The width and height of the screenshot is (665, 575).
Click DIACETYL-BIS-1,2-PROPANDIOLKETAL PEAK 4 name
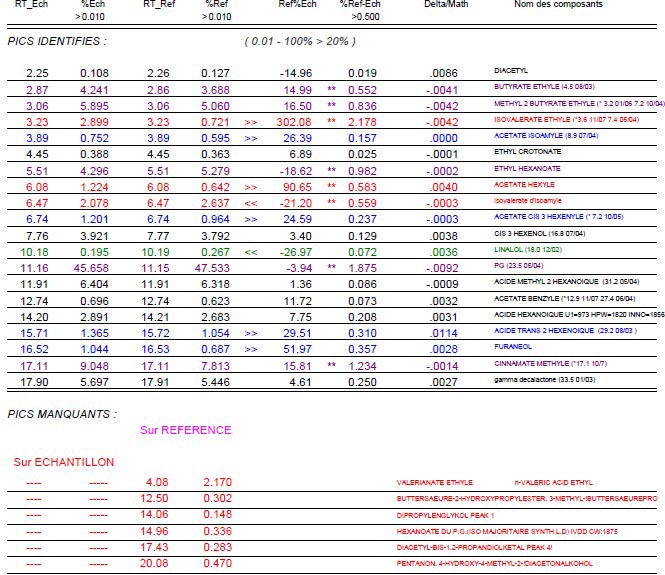(x=474, y=547)
